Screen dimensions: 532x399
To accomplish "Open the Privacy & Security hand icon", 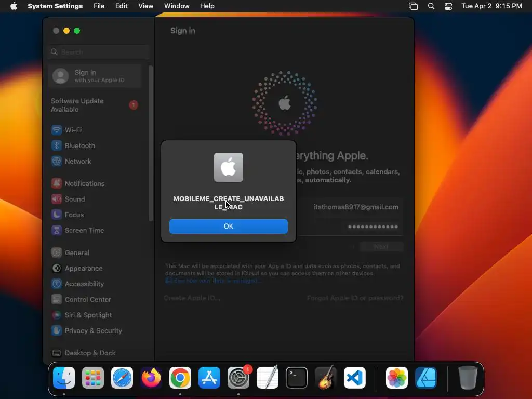I will pos(56,331).
